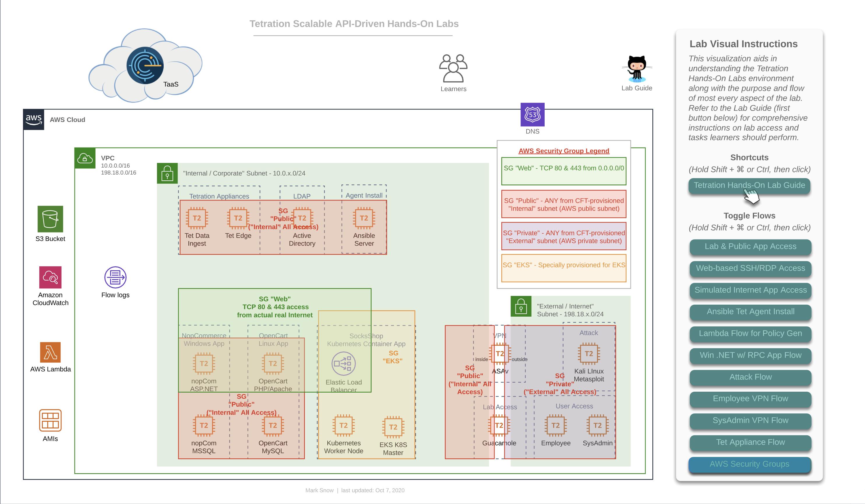The height and width of the screenshot is (504, 865).
Task: Toggle the Attack Flow button
Action: [x=750, y=377]
